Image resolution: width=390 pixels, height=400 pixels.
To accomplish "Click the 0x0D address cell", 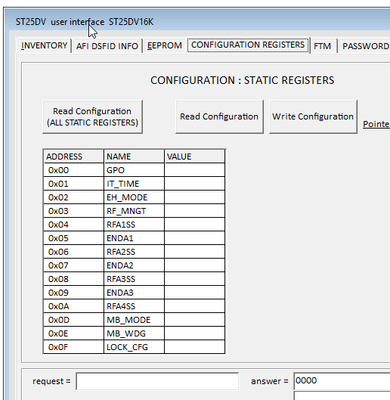I will [73, 320].
